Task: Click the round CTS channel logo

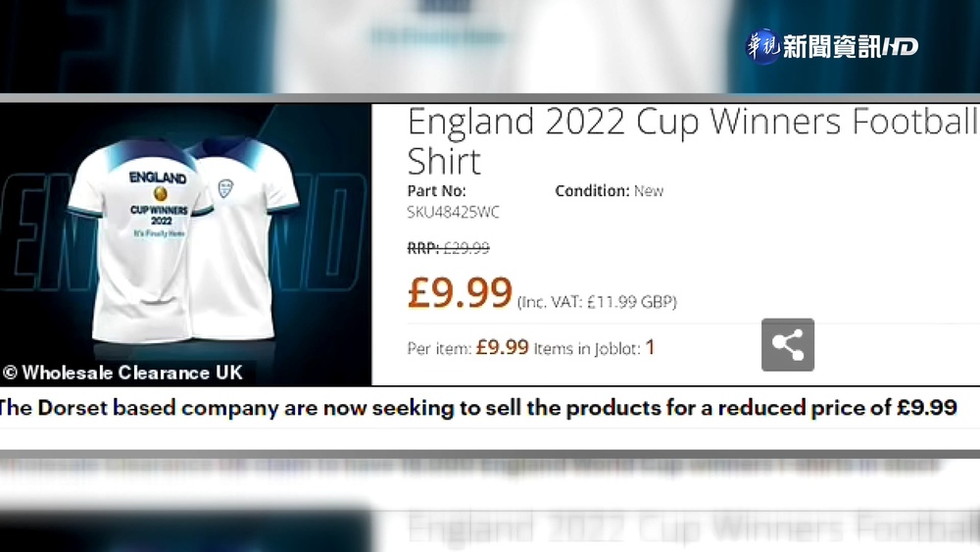Action: click(x=763, y=47)
